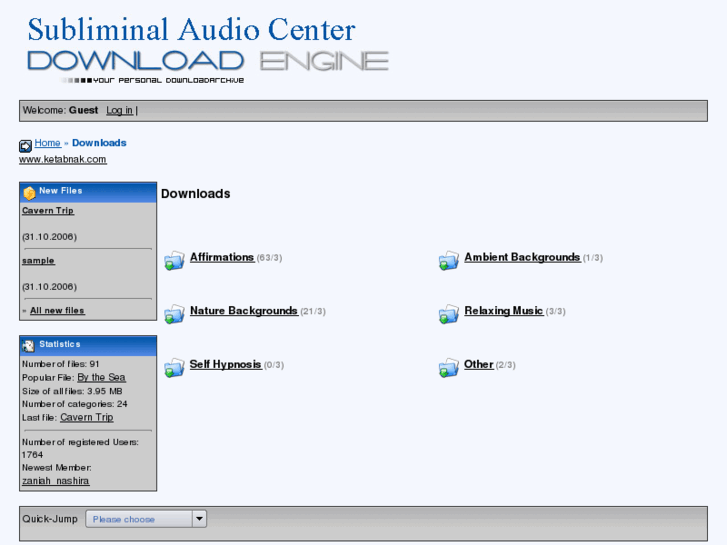Open last file Cavern Trip in Statistics
This screenshot has height=545, width=727.
pyautogui.click(x=87, y=417)
